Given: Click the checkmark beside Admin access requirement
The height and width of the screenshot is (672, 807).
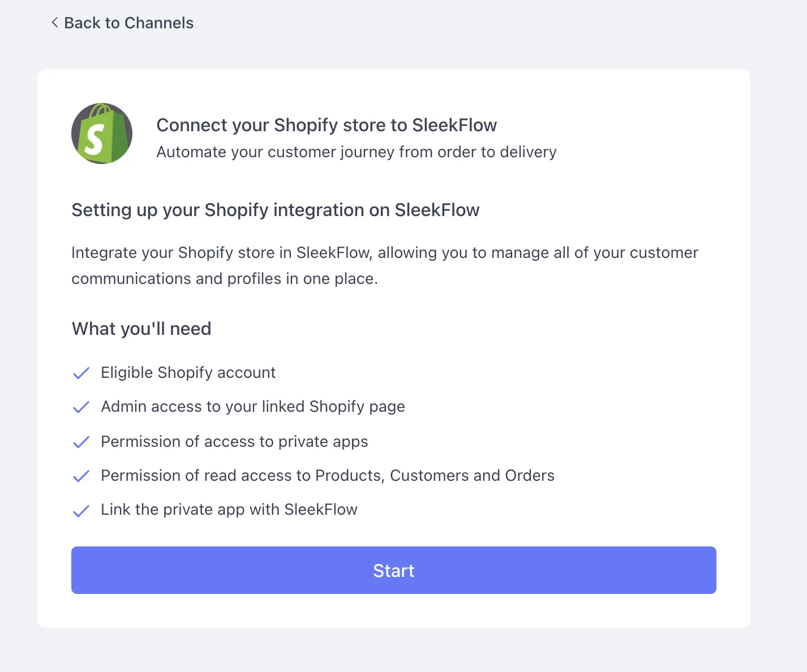Looking at the screenshot, I should [81, 407].
